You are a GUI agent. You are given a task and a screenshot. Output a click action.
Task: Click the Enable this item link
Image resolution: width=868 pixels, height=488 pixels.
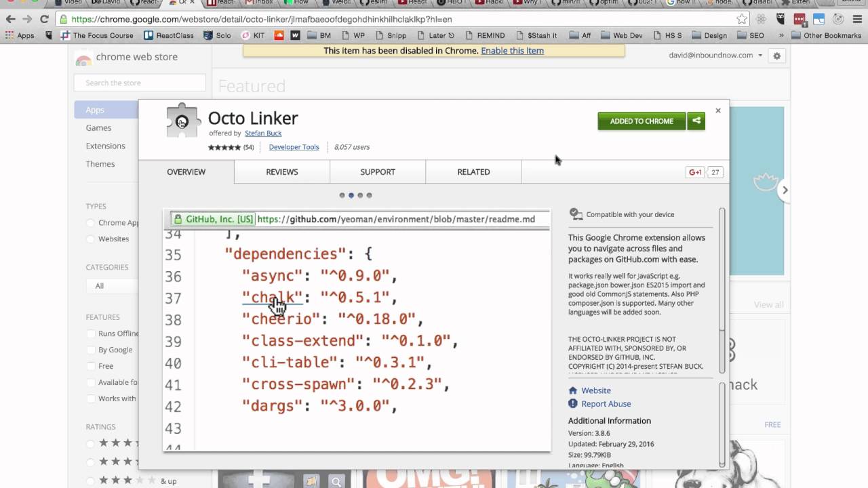tap(512, 51)
